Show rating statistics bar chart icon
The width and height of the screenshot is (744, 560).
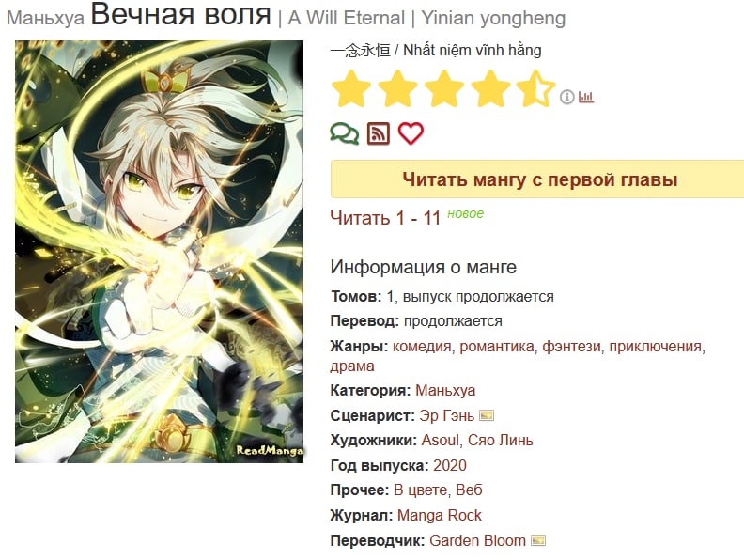(586, 97)
